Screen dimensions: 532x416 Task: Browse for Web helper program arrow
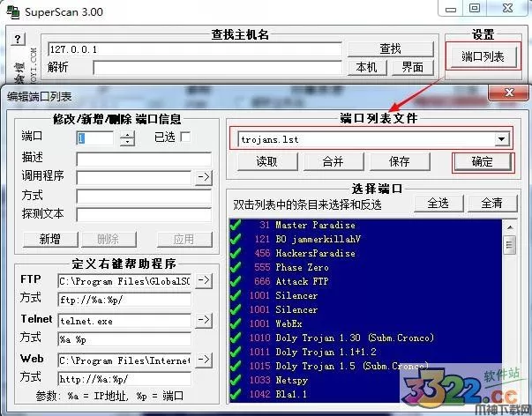click(204, 360)
